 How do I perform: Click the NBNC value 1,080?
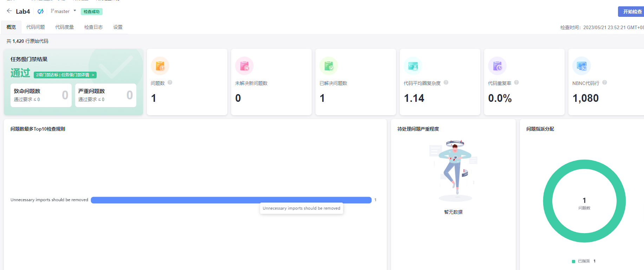[586, 98]
